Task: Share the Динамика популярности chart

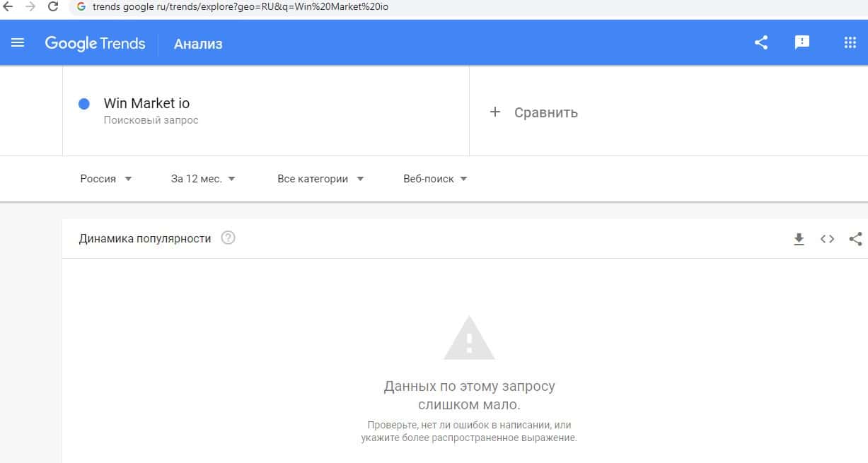Action: pos(855,239)
